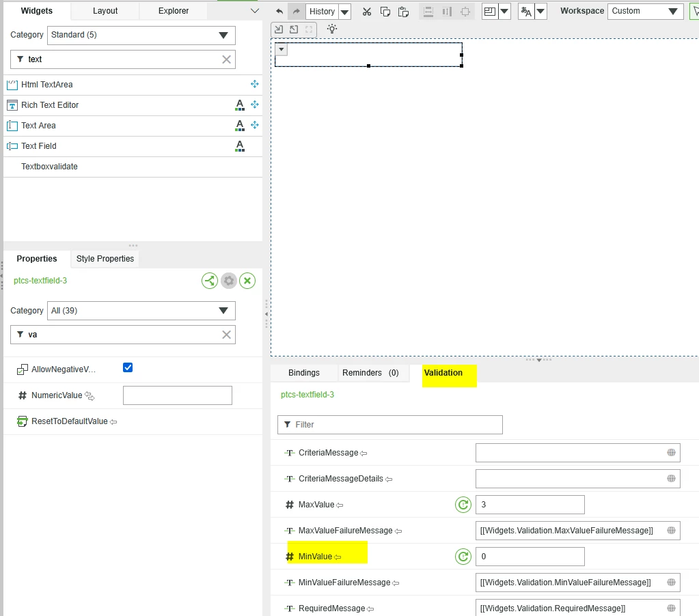Click the MaxValue input field

pos(530,505)
